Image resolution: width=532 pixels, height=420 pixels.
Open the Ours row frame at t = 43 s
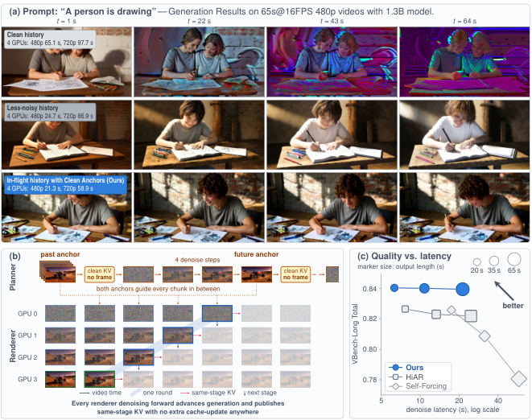(x=332, y=208)
